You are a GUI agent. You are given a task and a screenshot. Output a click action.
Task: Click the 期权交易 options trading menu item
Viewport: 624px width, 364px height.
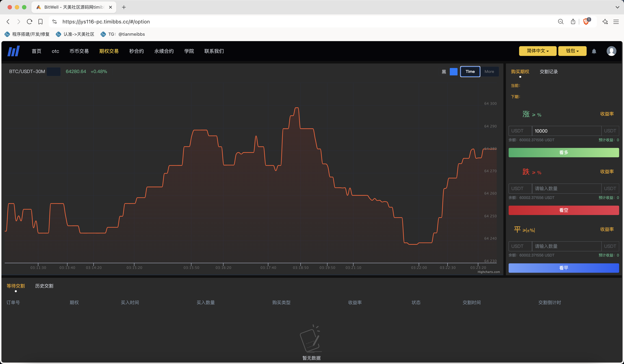click(x=109, y=51)
